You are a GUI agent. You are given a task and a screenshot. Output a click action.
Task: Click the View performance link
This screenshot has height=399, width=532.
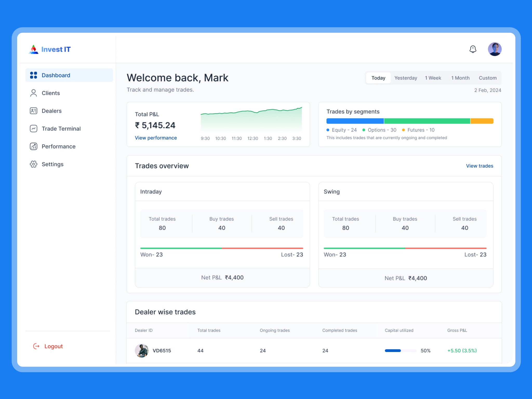click(156, 138)
